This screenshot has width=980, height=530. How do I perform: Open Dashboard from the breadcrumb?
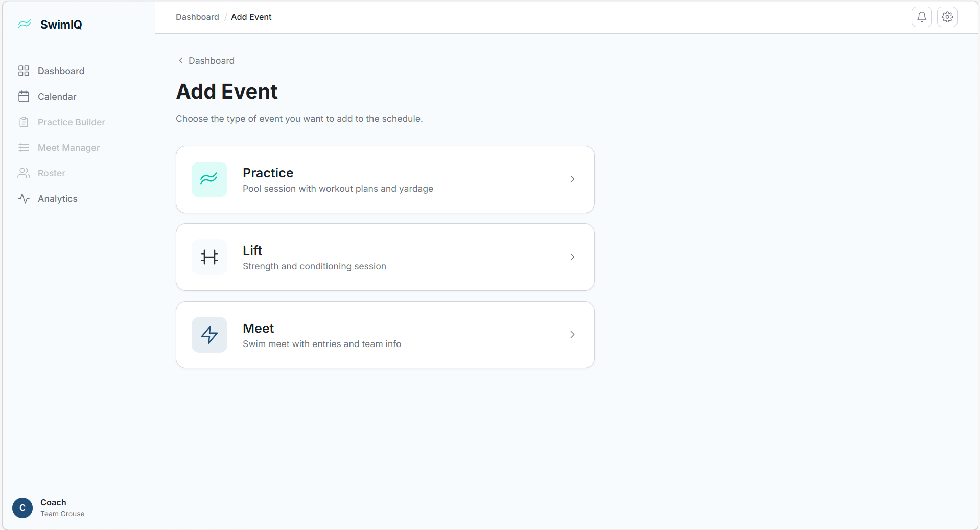197,17
